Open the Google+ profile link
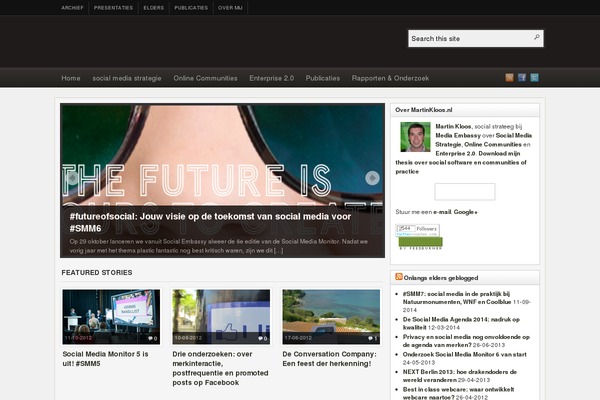600x400 pixels. click(465, 212)
